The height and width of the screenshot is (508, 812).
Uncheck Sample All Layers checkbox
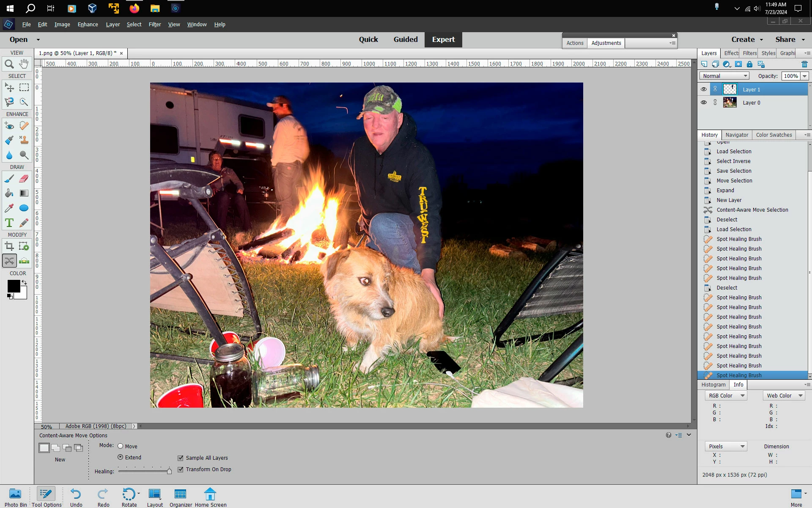click(x=181, y=458)
